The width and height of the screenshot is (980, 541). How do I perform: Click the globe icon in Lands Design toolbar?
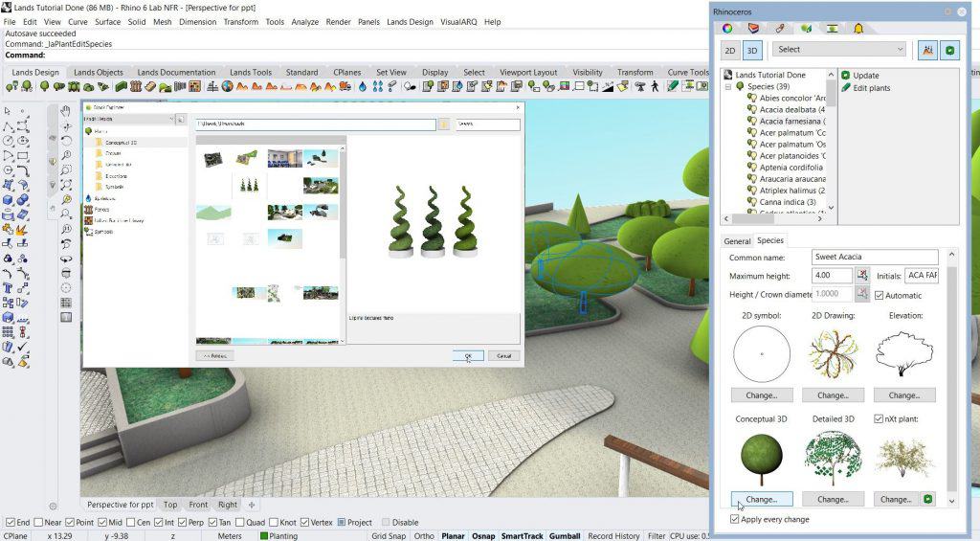pyautogui.click(x=228, y=86)
